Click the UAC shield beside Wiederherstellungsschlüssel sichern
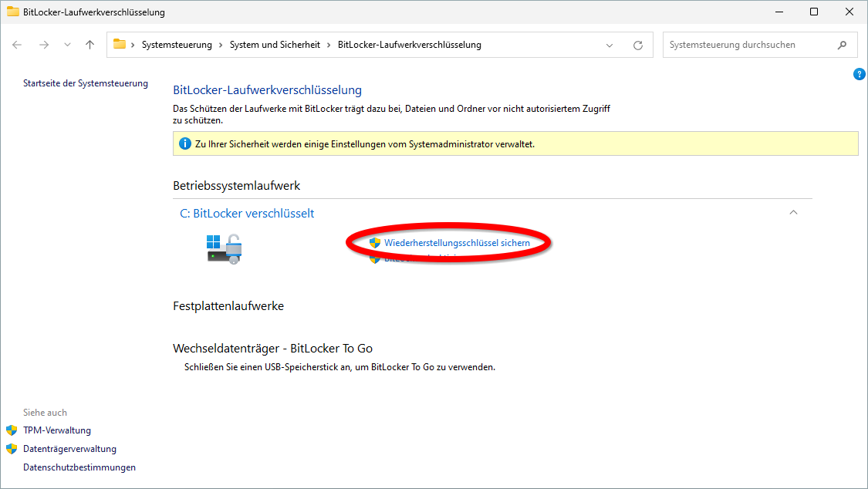This screenshot has height=489, width=868. [376, 243]
